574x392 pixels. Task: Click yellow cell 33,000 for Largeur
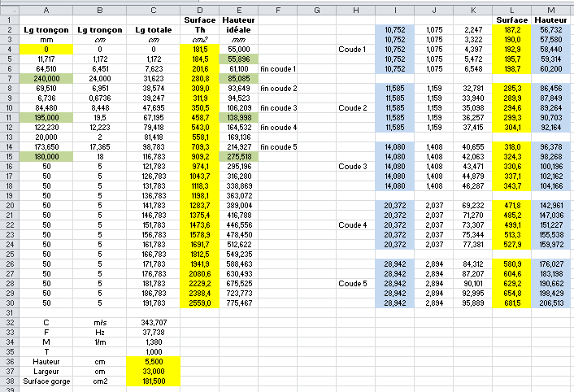point(154,371)
